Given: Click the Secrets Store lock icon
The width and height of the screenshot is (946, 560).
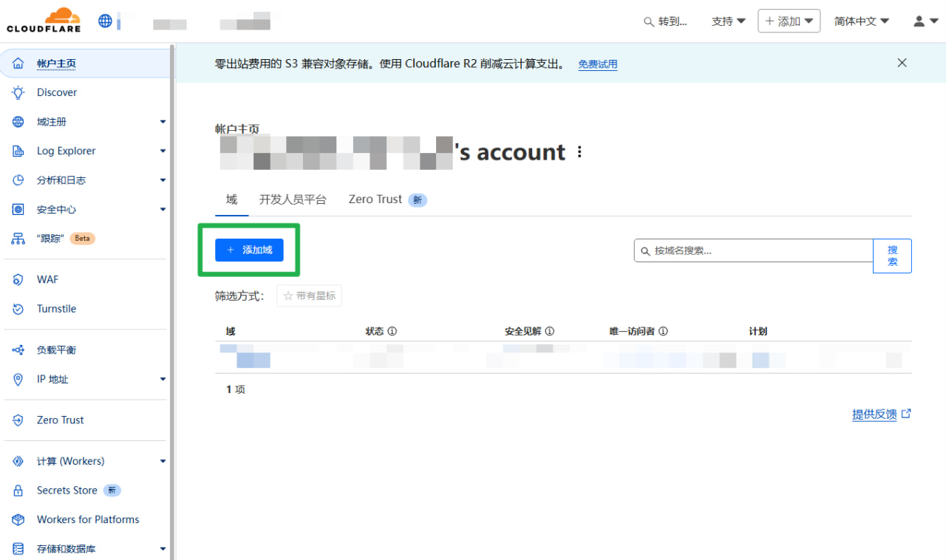Looking at the screenshot, I should (x=18, y=491).
